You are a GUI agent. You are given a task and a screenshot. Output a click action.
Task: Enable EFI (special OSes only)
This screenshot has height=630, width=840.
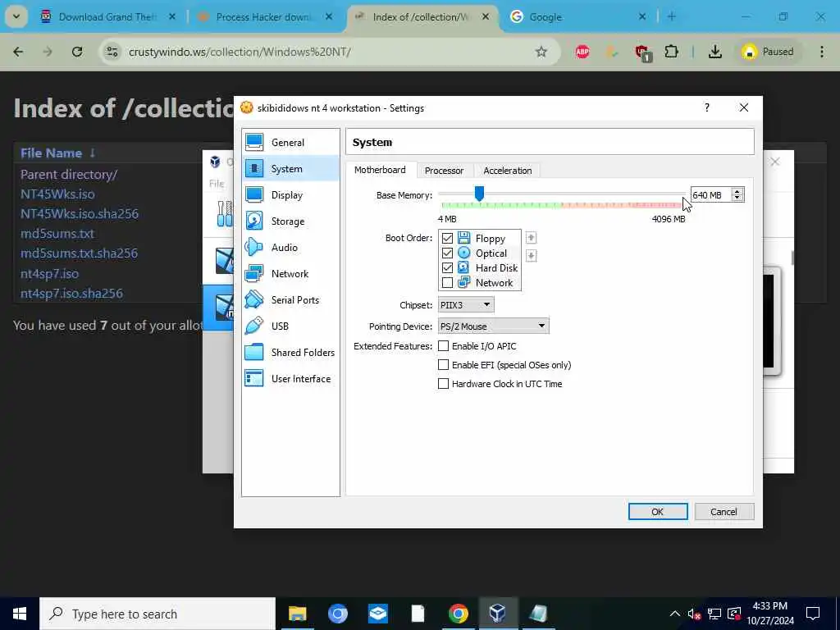(443, 365)
